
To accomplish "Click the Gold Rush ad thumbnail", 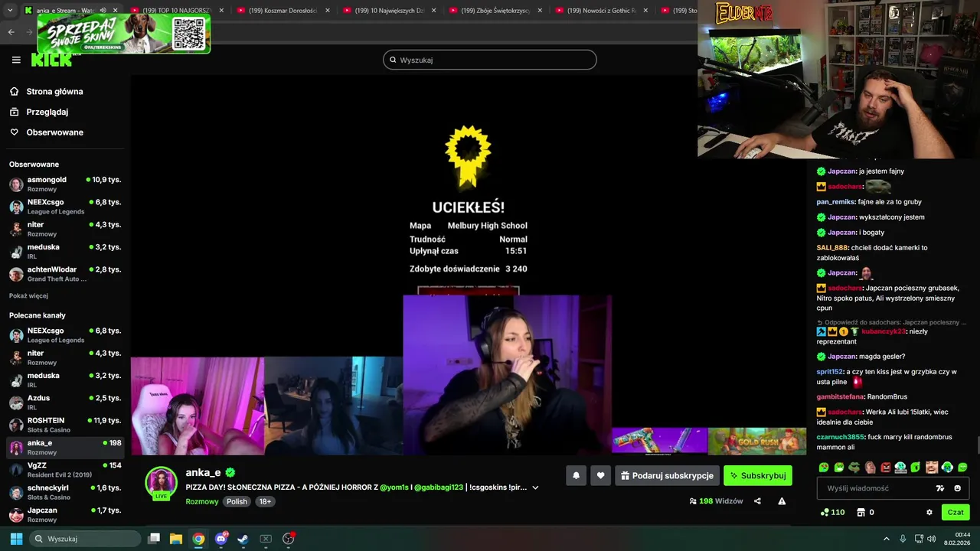I will [x=757, y=441].
